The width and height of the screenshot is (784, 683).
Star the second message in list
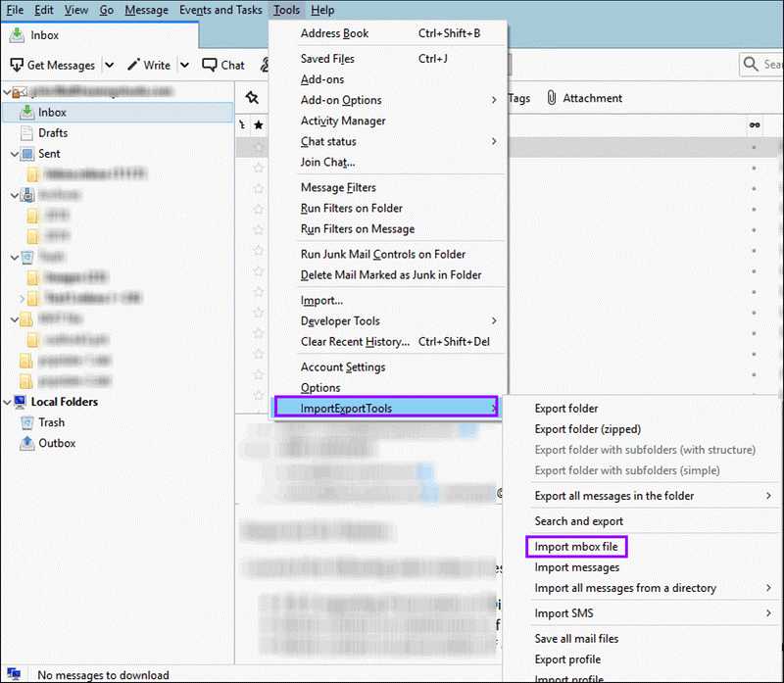coord(259,168)
